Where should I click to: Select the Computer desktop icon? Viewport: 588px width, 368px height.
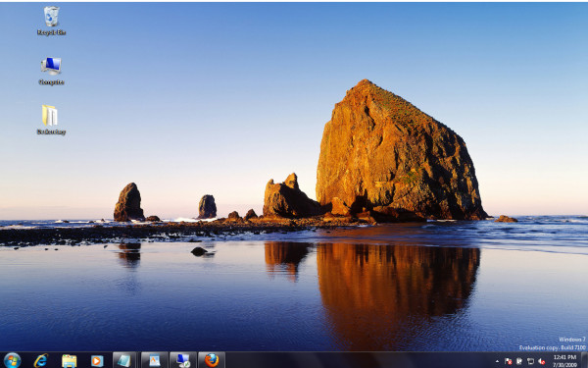(x=51, y=66)
